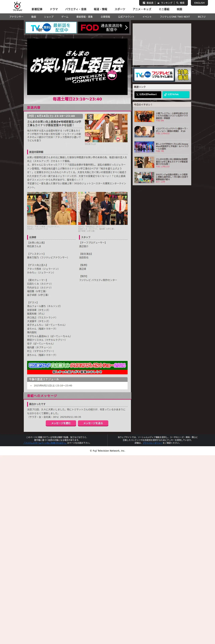Screen dimensions: 215x644
Task: Open the スポーツ menu
Action: [x=120, y=9]
